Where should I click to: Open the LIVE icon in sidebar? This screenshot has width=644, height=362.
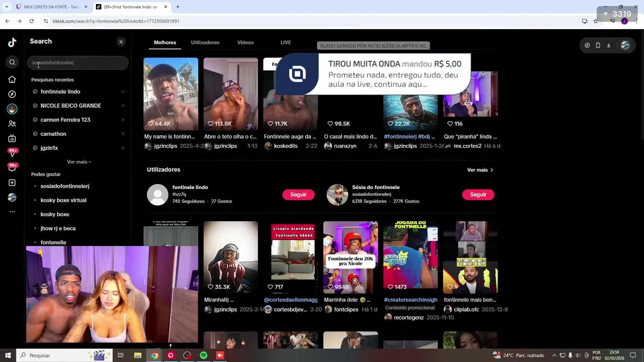[12, 138]
